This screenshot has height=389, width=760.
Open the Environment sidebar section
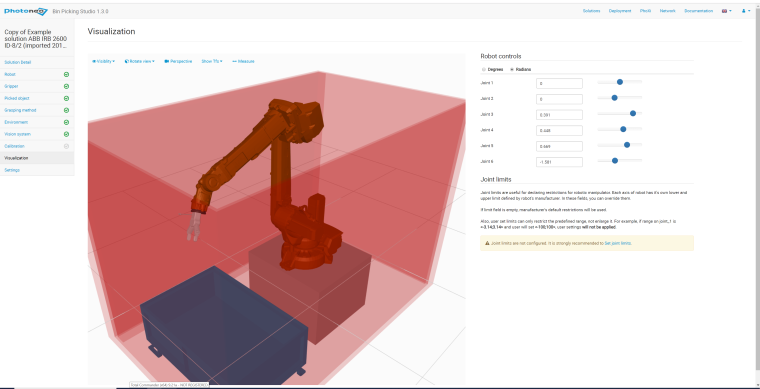coord(37,123)
